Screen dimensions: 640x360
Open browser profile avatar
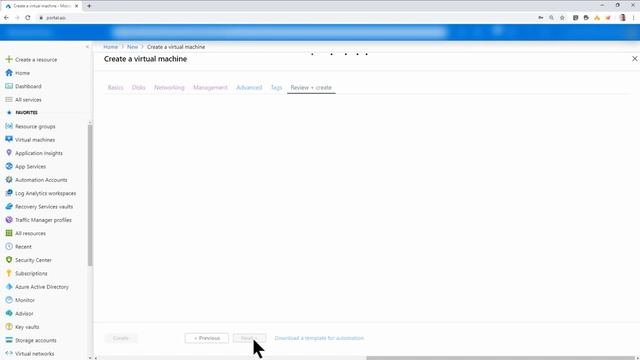[x=622, y=18]
